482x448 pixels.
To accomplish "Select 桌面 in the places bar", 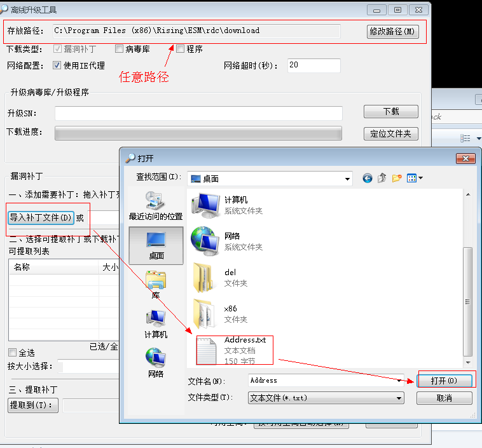I will [156, 246].
